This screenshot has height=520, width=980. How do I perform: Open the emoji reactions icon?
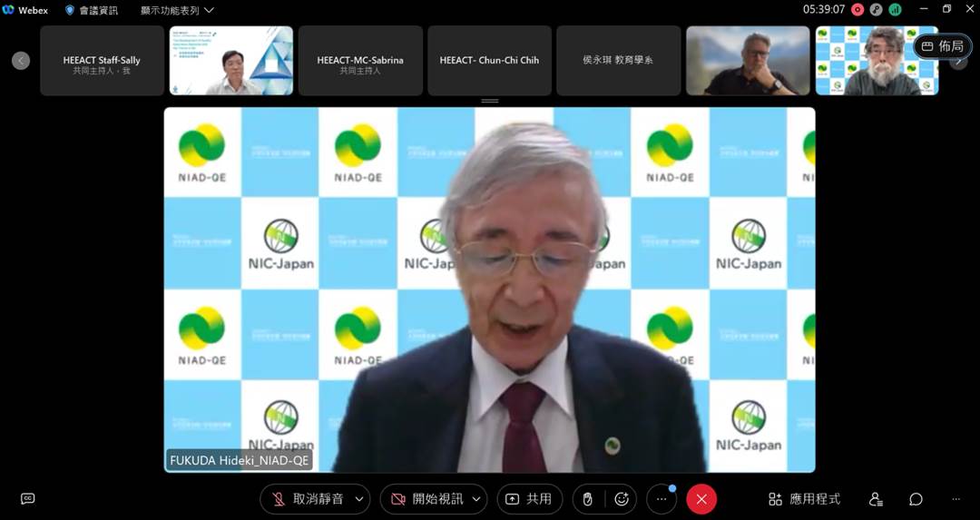click(x=622, y=499)
